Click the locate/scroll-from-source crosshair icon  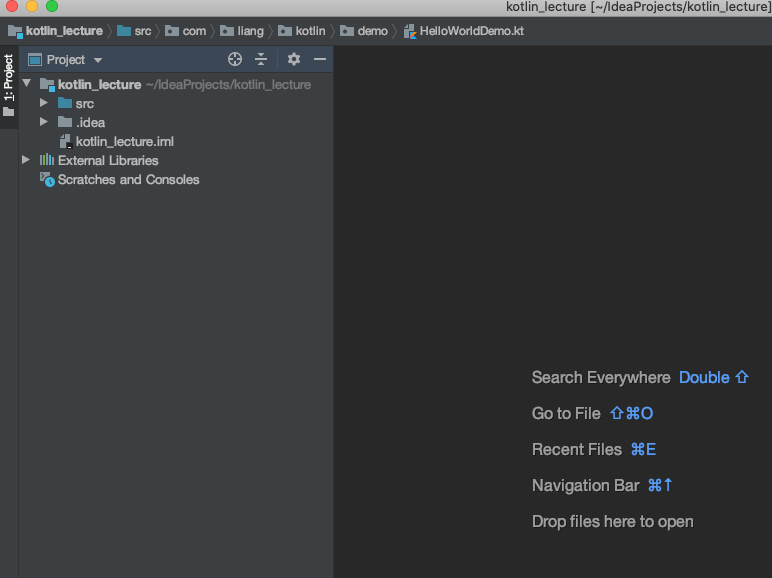tap(235, 60)
